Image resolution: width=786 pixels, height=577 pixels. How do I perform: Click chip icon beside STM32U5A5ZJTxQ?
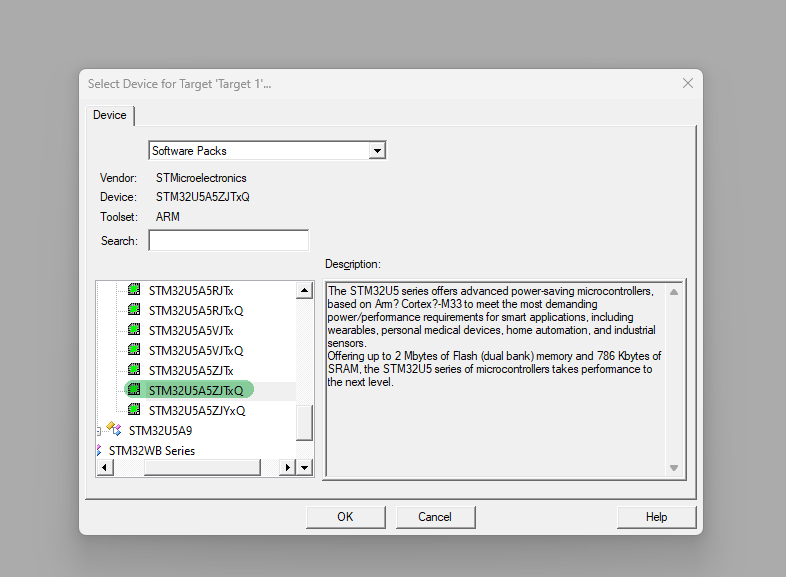[x=134, y=390]
